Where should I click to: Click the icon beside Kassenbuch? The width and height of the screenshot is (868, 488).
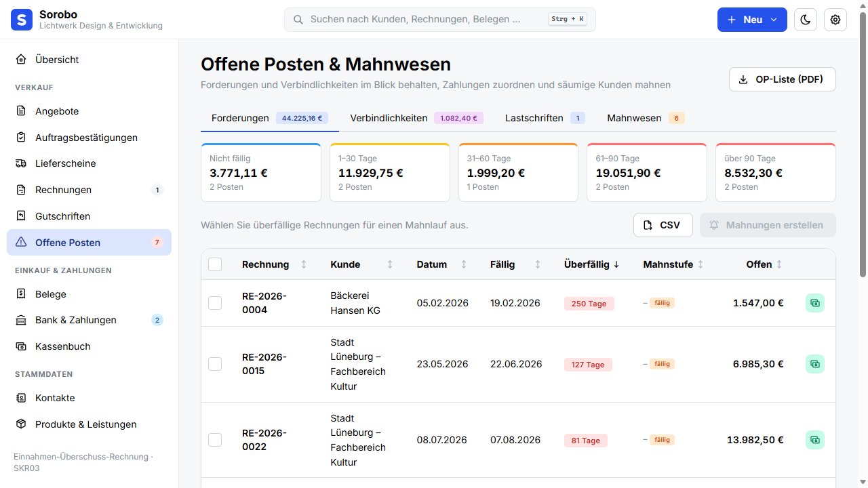point(21,346)
